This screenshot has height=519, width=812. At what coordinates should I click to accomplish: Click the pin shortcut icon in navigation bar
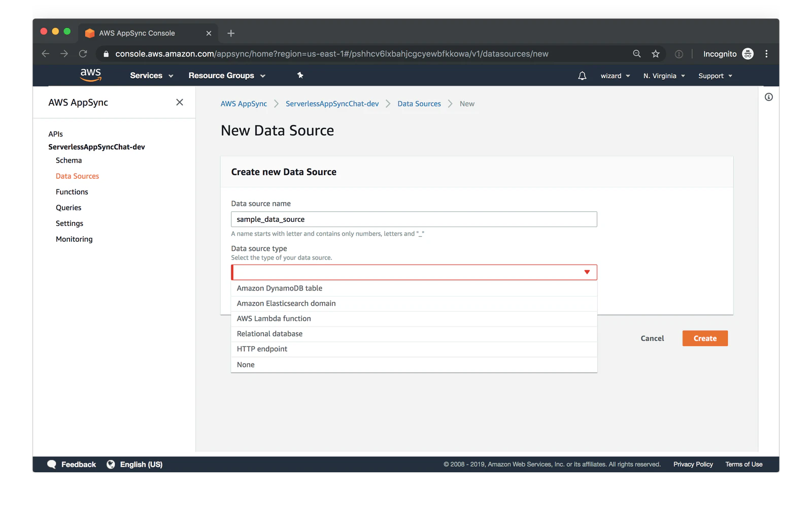tap(300, 75)
